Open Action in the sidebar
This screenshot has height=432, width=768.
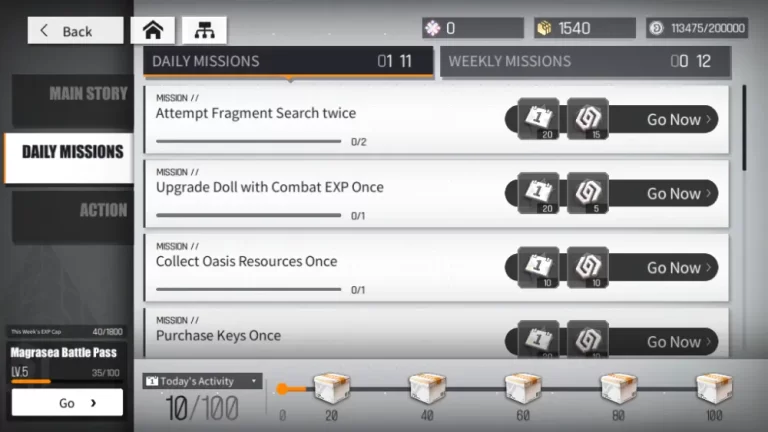(x=72, y=217)
